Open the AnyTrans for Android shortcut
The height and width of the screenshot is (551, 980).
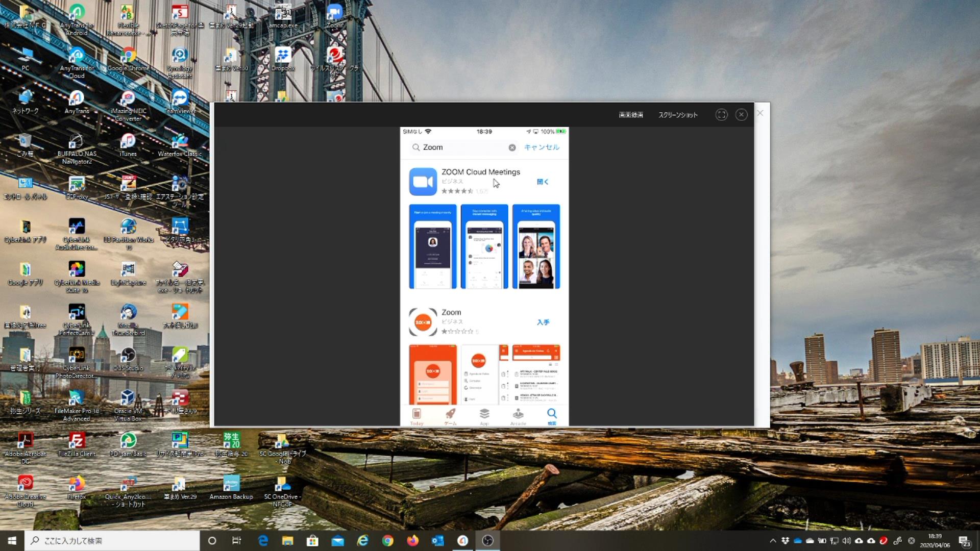[x=77, y=19]
